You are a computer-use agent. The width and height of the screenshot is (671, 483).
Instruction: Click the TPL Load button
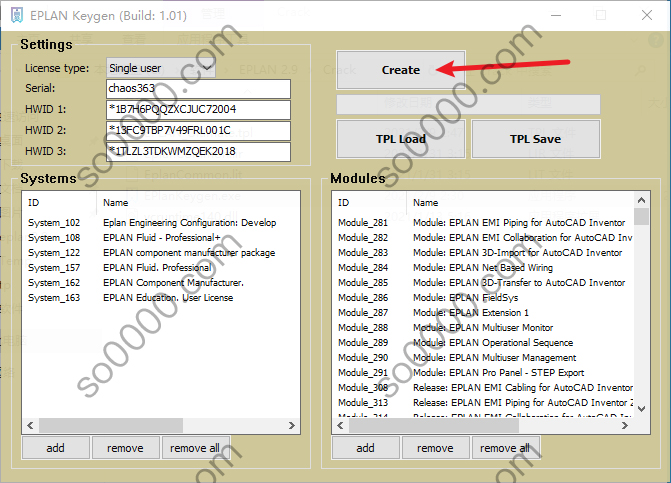click(401, 139)
